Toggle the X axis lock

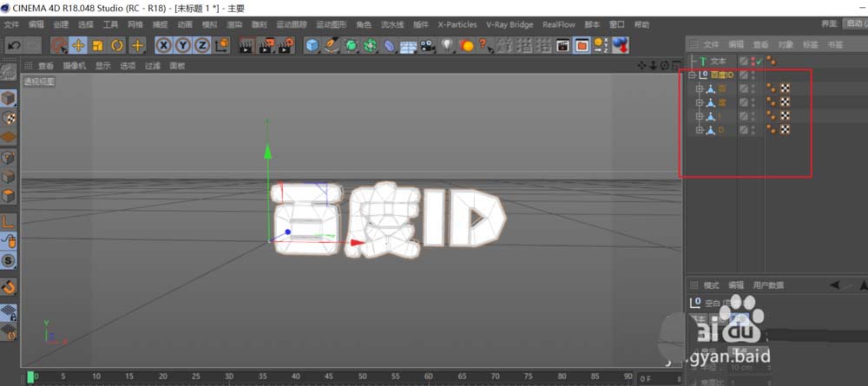point(163,45)
